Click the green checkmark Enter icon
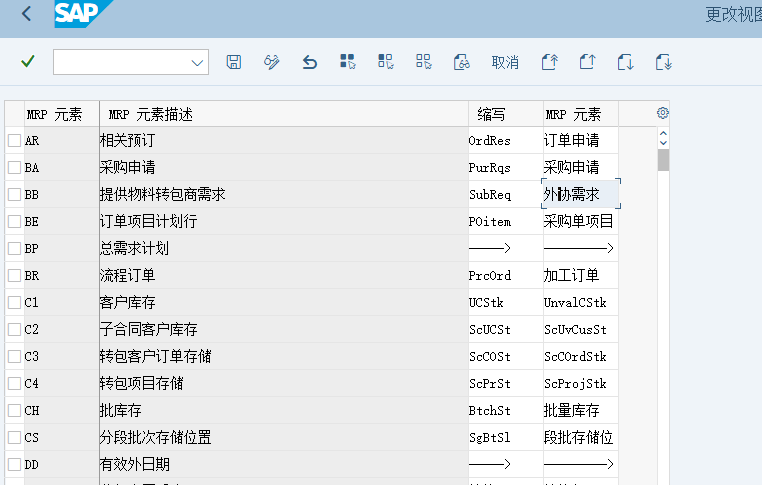 28,62
